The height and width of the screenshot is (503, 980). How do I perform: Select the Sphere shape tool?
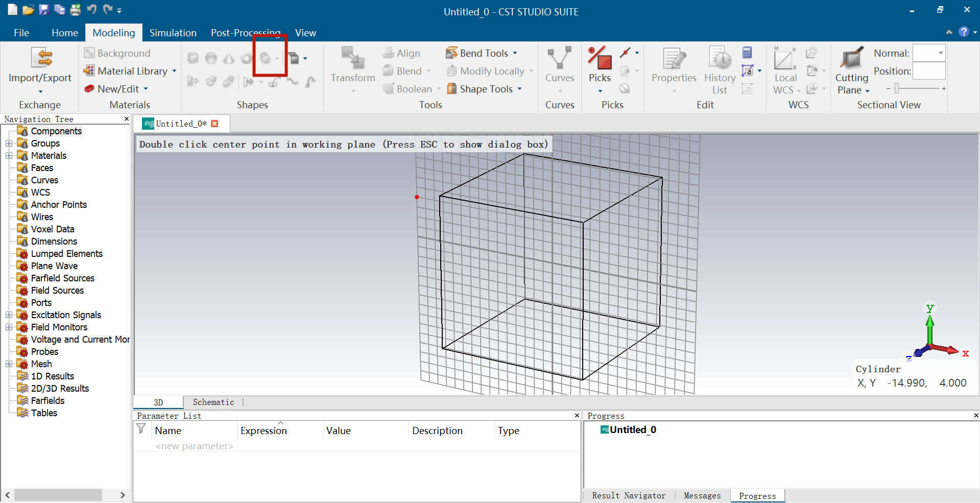tap(211, 58)
